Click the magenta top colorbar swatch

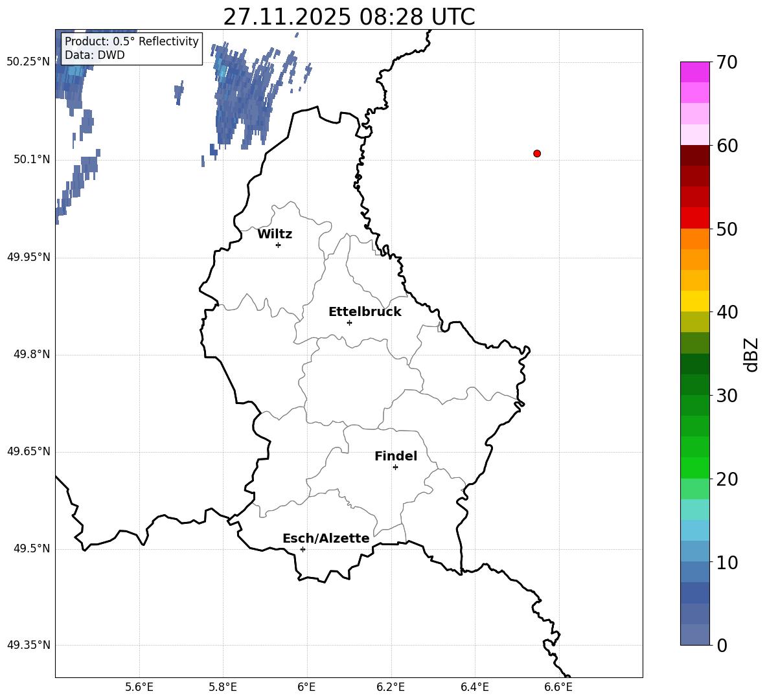[x=695, y=72]
